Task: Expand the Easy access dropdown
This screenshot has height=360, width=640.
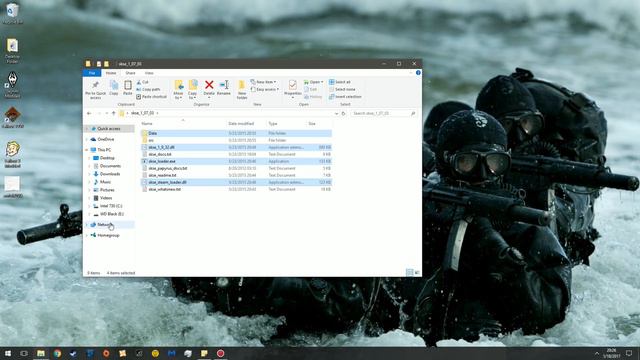Action: [265, 89]
